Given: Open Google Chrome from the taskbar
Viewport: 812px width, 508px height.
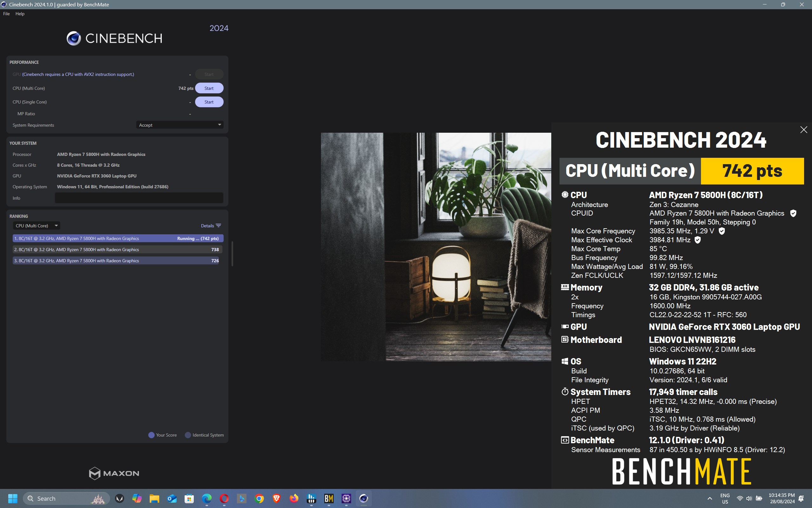Looking at the screenshot, I should [x=259, y=498].
